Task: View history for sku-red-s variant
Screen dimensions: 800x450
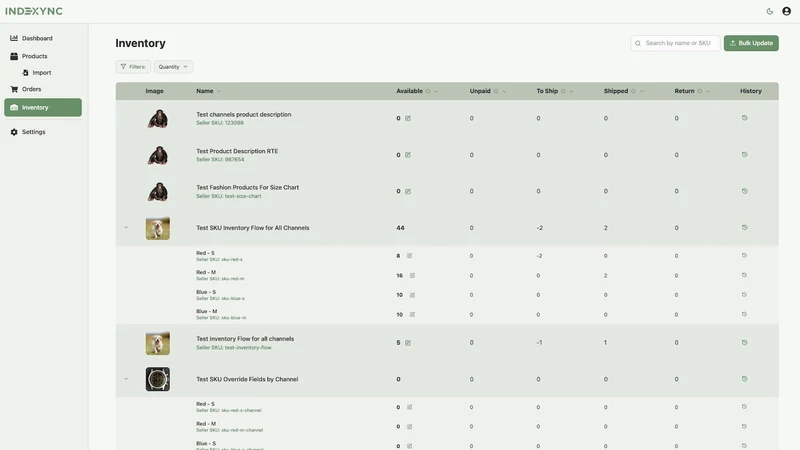Action: [x=744, y=255]
